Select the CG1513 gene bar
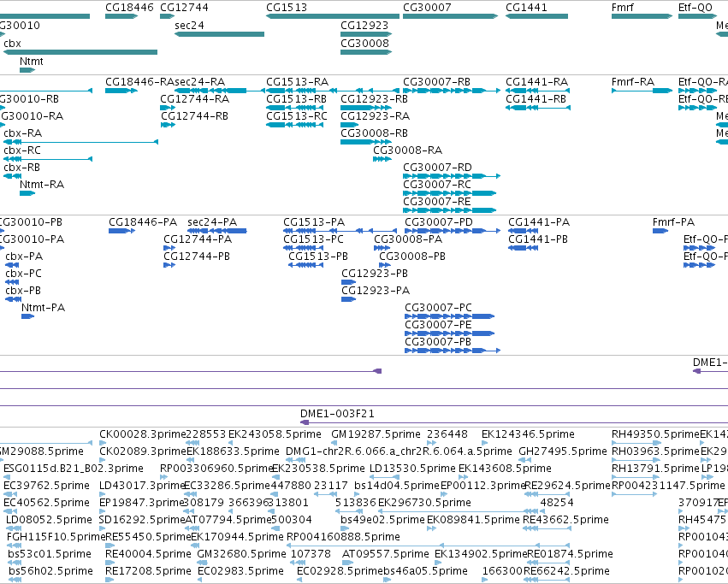Image resolution: width=728 pixels, height=584 pixels. pos(333,16)
